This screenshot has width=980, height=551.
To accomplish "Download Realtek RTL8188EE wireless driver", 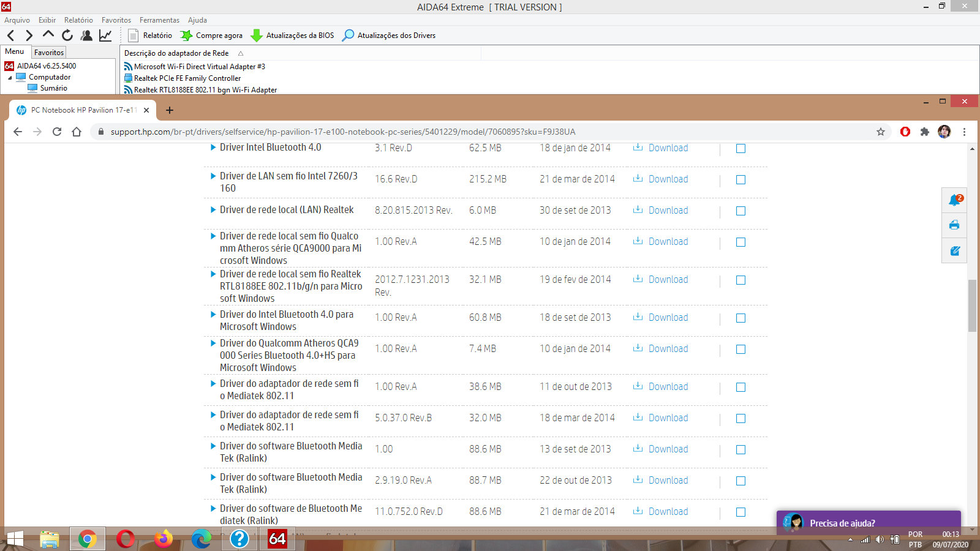I will [660, 280].
